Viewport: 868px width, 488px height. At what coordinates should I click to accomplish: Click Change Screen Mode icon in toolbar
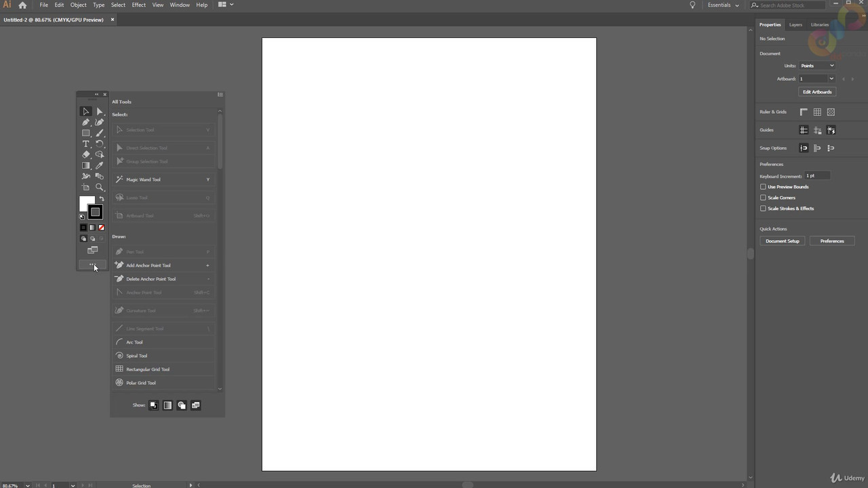(x=92, y=251)
